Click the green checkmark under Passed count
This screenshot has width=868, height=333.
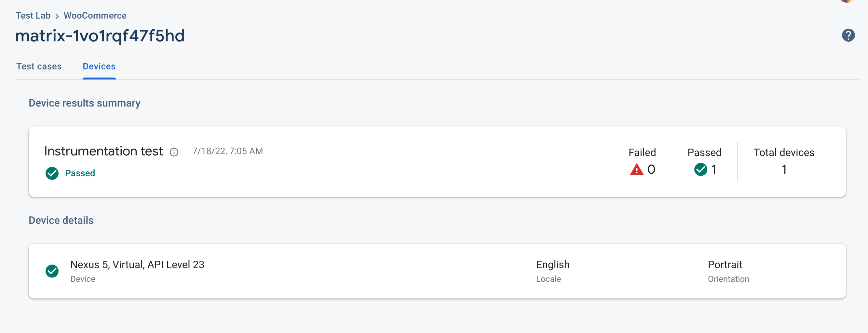click(700, 169)
